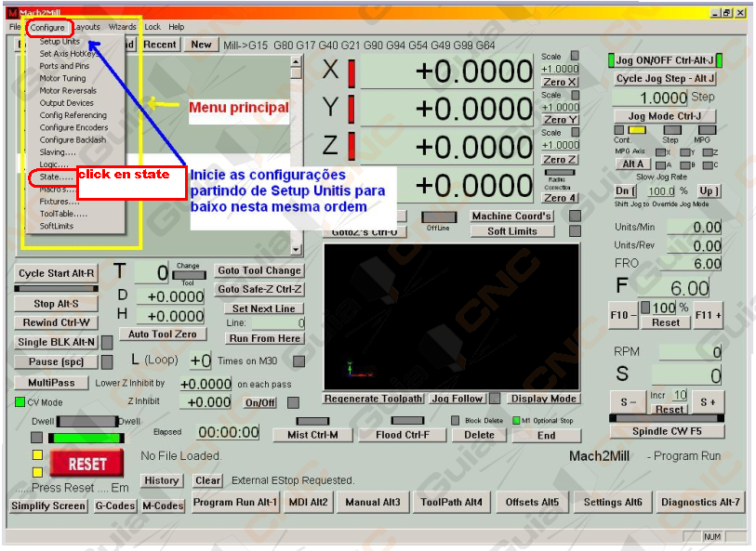The width and height of the screenshot is (756, 551).
Task: Choose Config Referencing menu entry
Action: pyautogui.click(x=73, y=115)
